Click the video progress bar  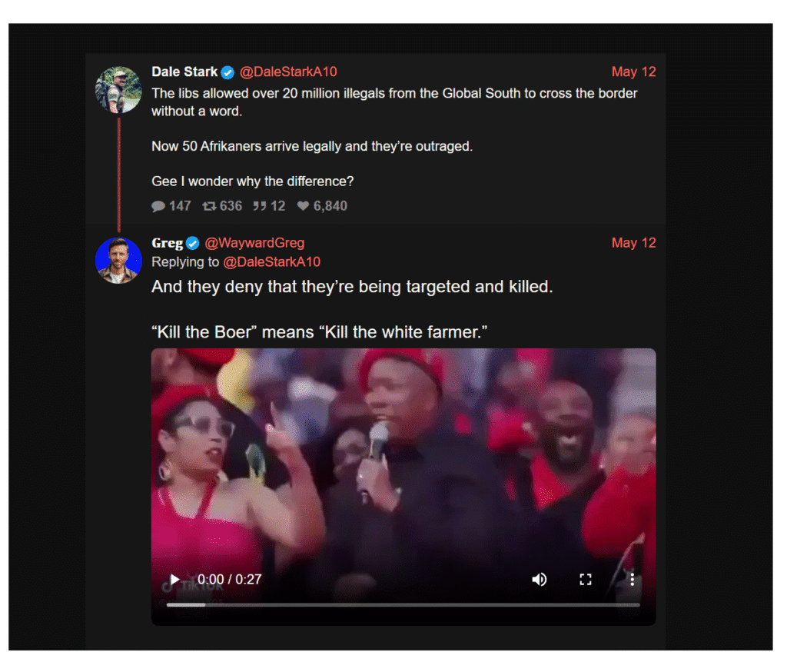(x=403, y=604)
